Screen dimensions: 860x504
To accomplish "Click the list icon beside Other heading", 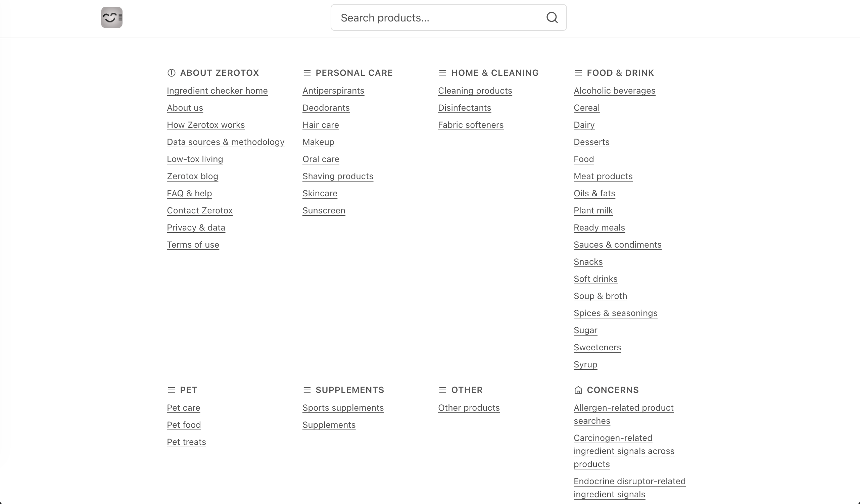I will 442,390.
